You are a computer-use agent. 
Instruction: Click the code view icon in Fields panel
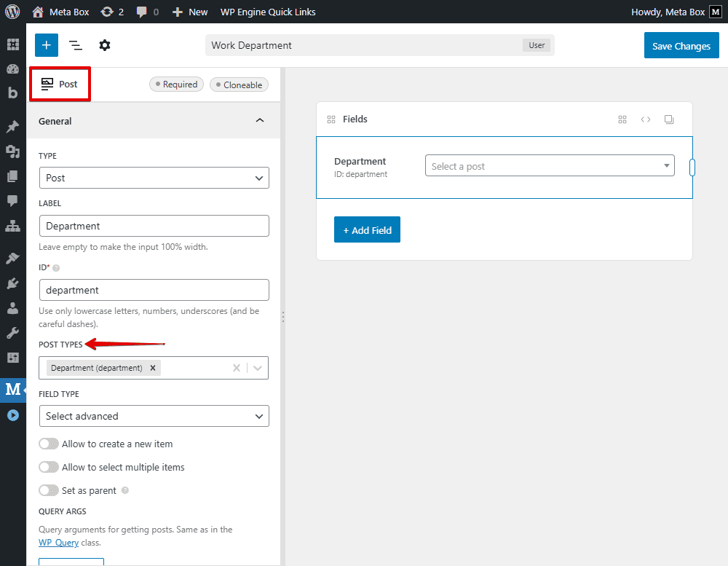point(646,119)
